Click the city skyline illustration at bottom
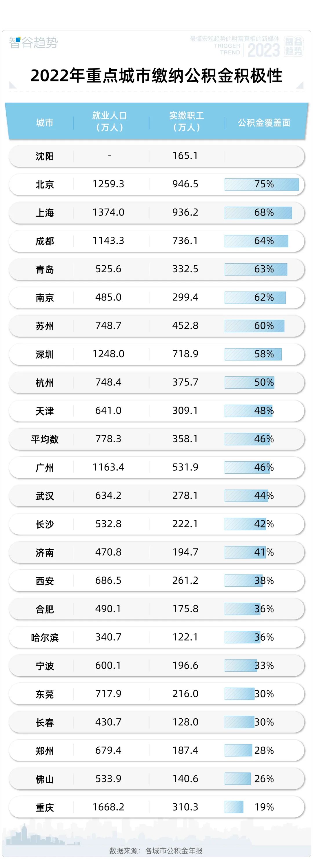The image size is (313, 868). pos(44,835)
